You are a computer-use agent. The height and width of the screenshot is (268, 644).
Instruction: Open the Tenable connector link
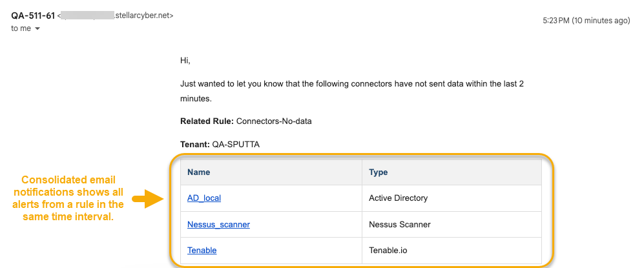tap(202, 251)
